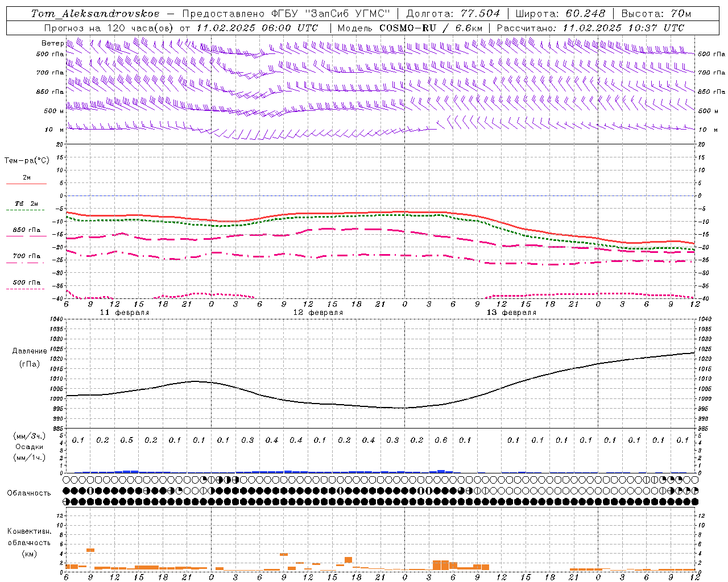Select the 13 февраля date label
The height and width of the screenshot is (582, 728).
(x=511, y=313)
